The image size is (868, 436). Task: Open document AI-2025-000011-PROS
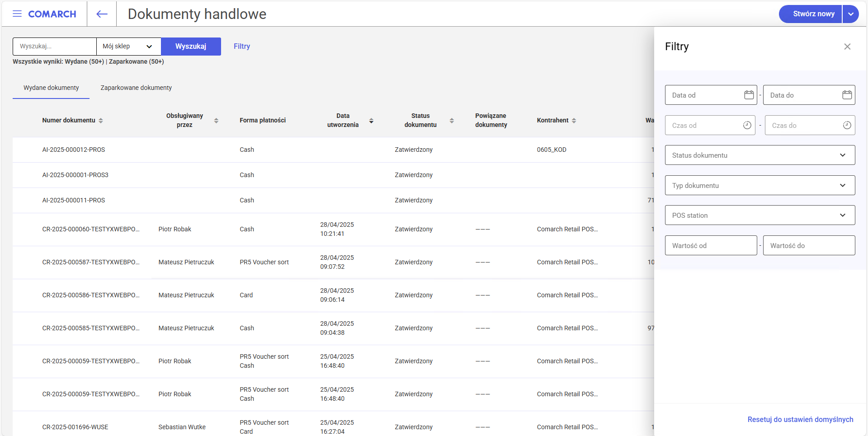(74, 200)
